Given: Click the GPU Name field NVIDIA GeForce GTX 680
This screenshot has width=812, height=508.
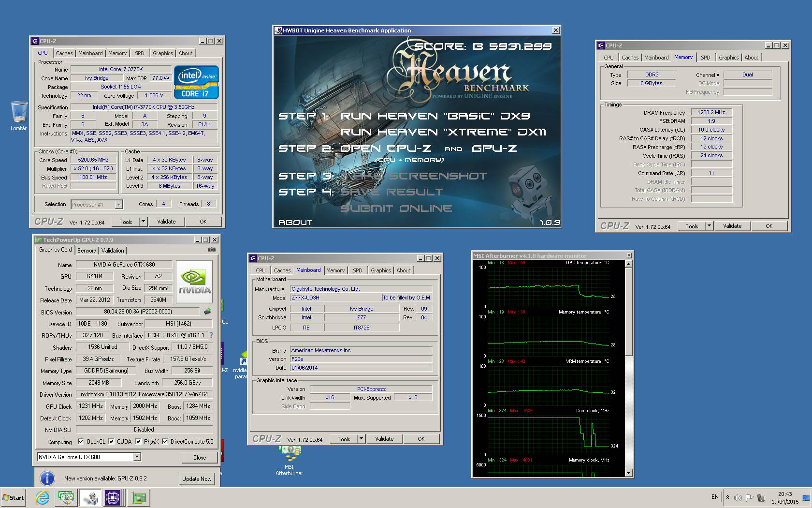Looking at the screenshot, I should point(124,264).
